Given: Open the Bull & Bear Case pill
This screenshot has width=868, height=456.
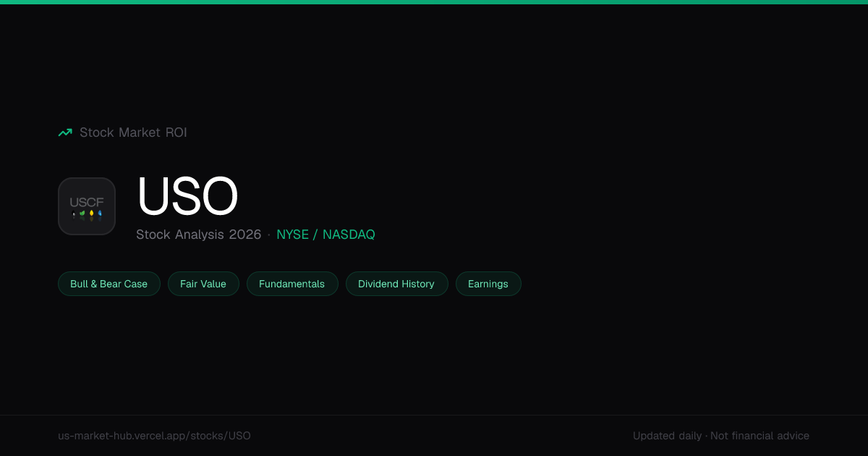Looking at the screenshot, I should pyautogui.click(x=109, y=284).
